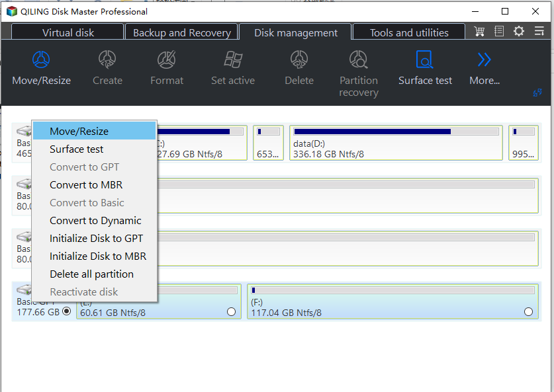554x392 pixels.
Task: Open the settings gear icon
Action: 519,32
